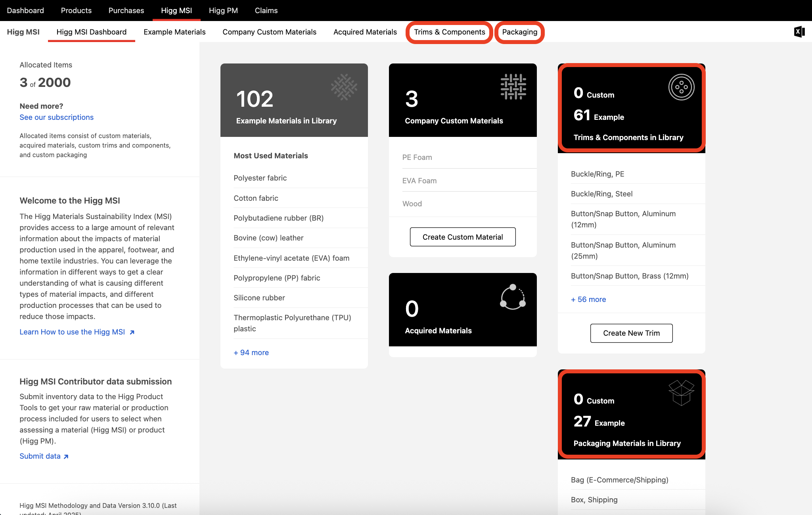Select Bovine (cow) leather entry
The image size is (812, 515).
pyautogui.click(x=301, y=238)
